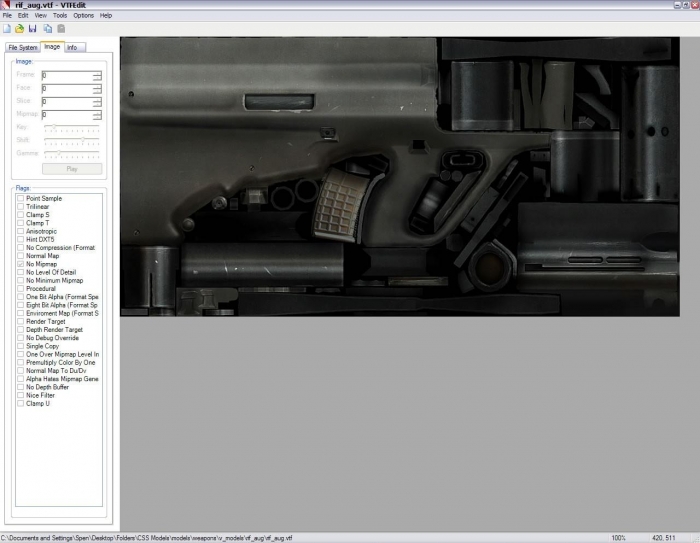Toggle Premultiply Color By One flag
Image resolution: width=700 pixels, height=543 pixels.
point(21,363)
